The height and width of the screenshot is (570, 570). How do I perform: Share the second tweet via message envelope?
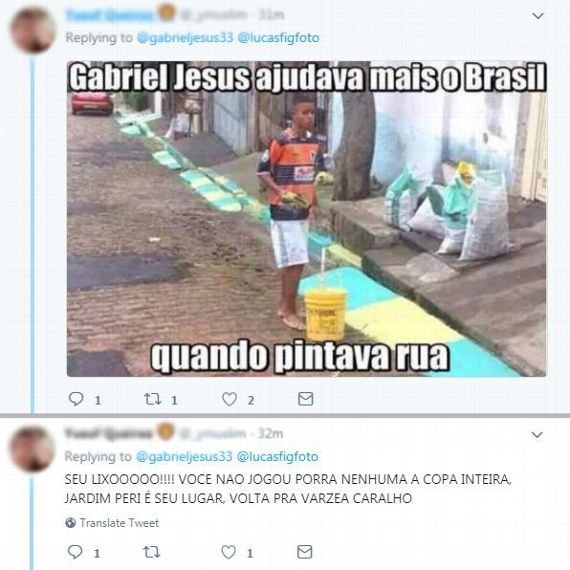(x=305, y=551)
